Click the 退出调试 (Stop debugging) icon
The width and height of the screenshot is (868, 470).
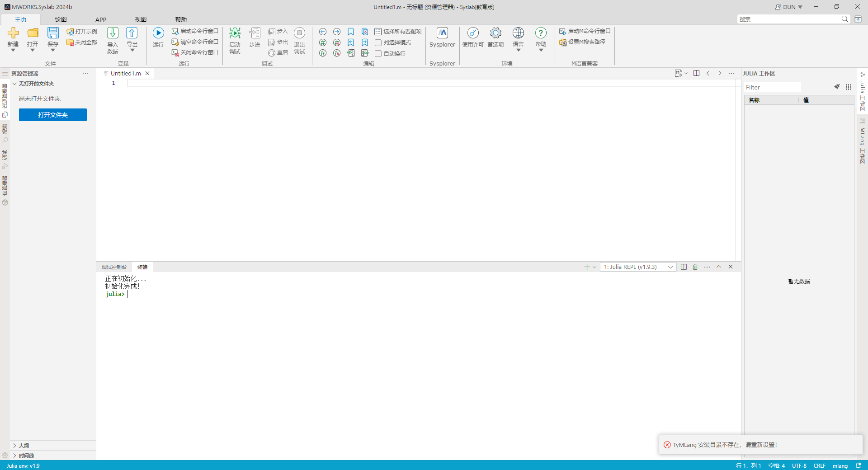(299, 33)
